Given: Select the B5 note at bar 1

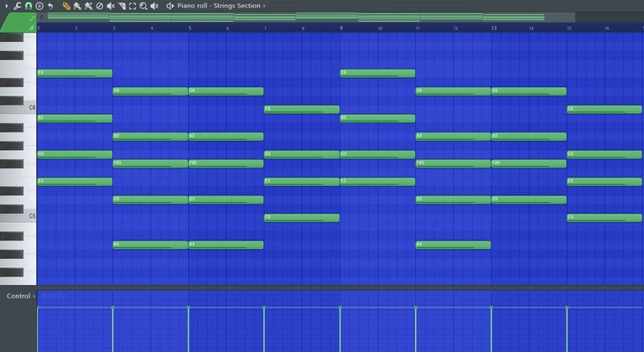Looking at the screenshot, I should click(75, 118).
